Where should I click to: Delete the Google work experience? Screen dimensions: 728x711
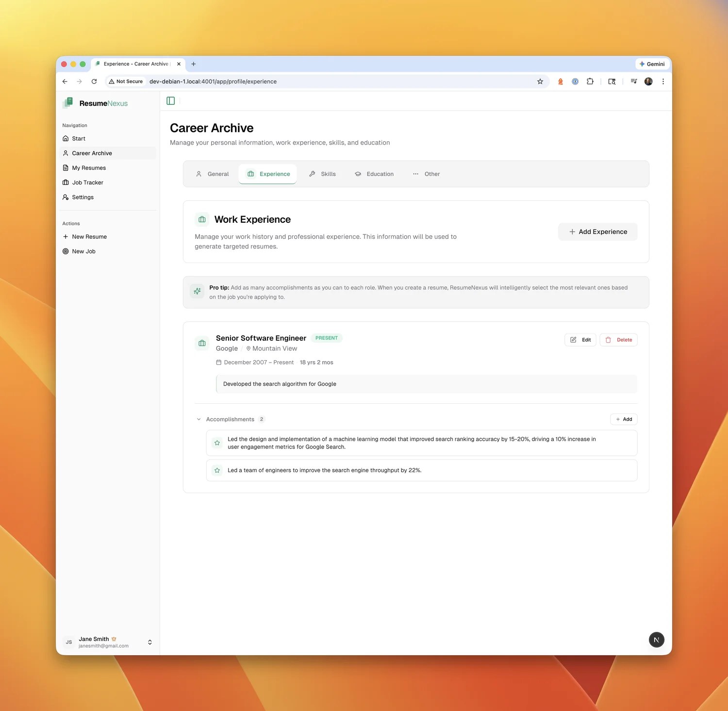click(618, 340)
